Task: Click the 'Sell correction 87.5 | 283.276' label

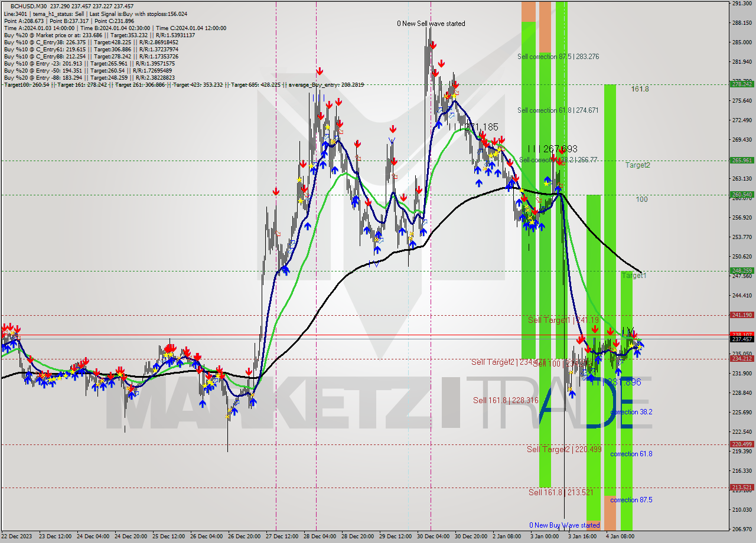Action: click(x=558, y=57)
